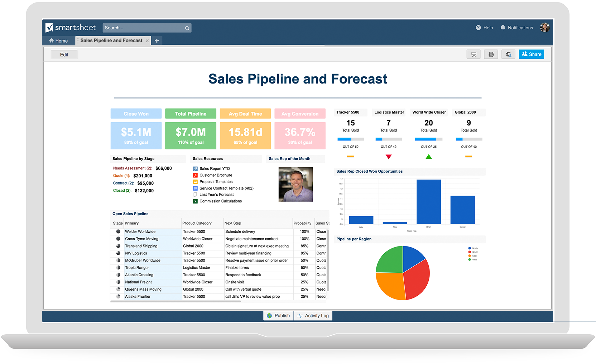Click the Probability column header
Image resolution: width=596 pixels, height=364 pixels.
coord(303,223)
